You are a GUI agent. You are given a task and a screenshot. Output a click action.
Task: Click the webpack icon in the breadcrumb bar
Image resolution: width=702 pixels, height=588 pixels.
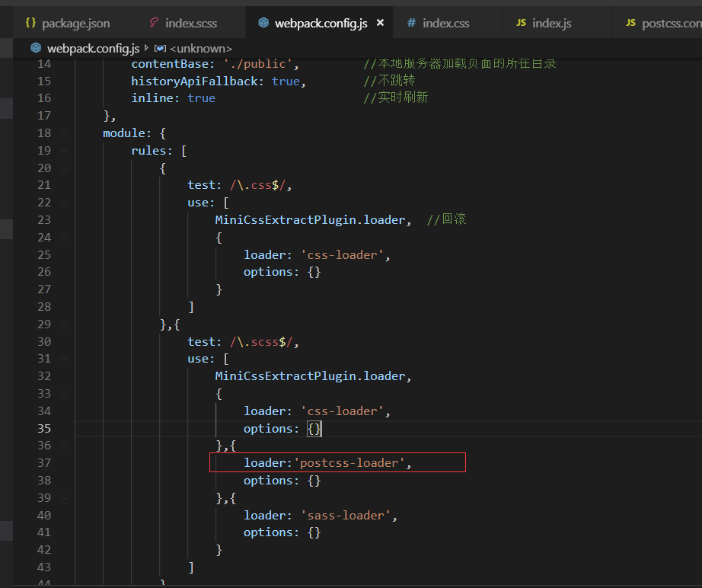coord(35,47)
